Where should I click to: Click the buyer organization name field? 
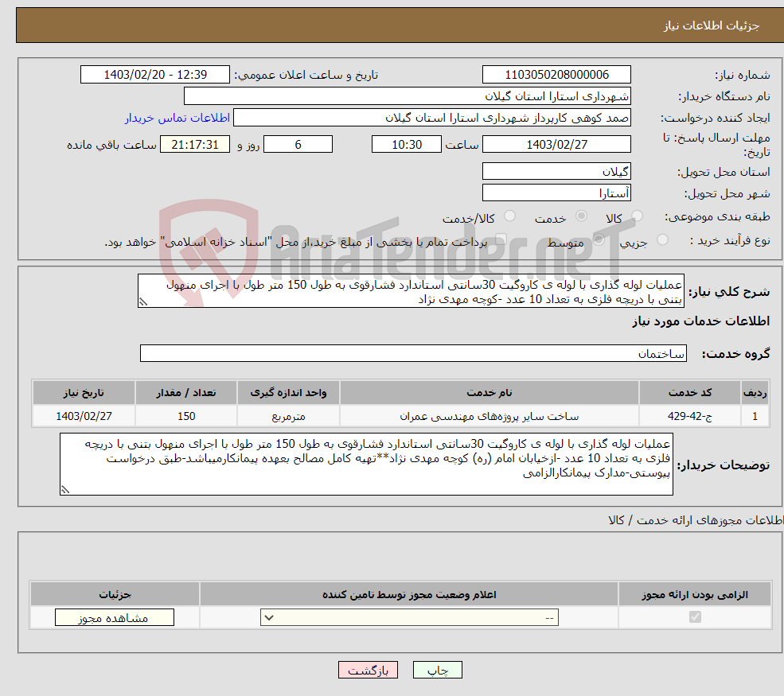point(407,96)
